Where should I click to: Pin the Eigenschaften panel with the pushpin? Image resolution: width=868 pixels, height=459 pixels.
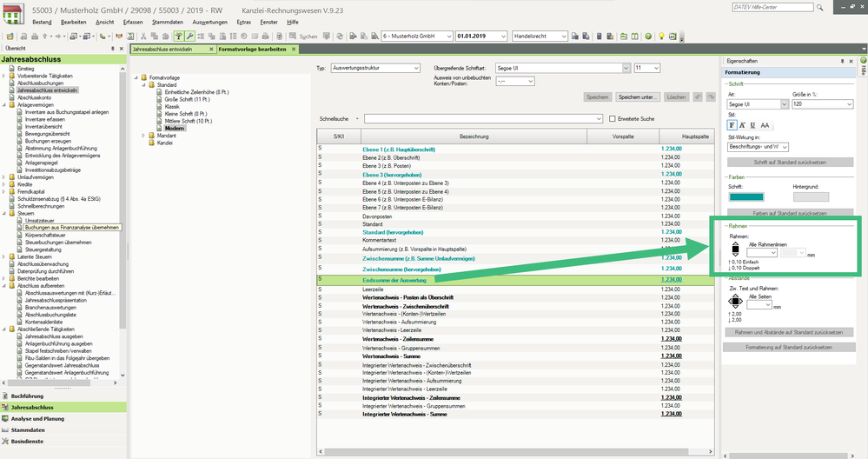tap(843, 61)
